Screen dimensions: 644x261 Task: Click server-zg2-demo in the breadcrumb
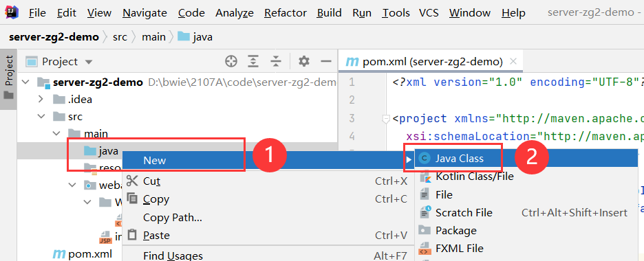click(54, 37)
